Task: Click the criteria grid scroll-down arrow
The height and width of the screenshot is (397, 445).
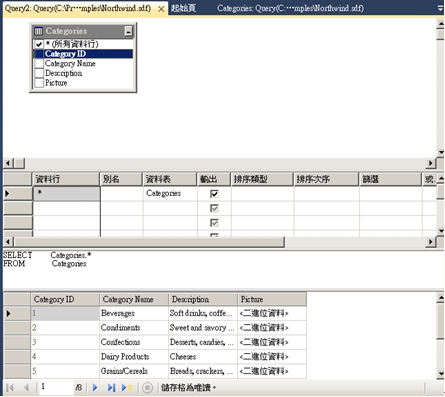Action: [x=440, y=231]
